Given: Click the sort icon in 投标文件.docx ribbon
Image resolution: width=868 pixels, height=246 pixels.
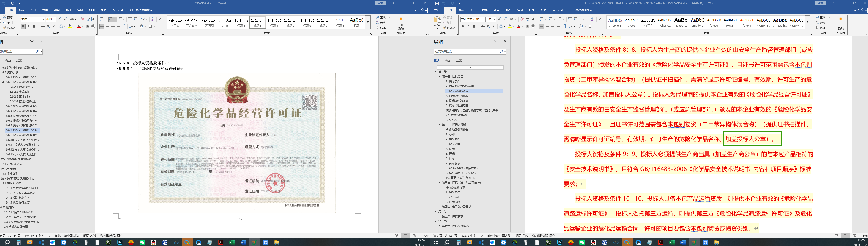Looking at the screenshot, I should (153, 19).
